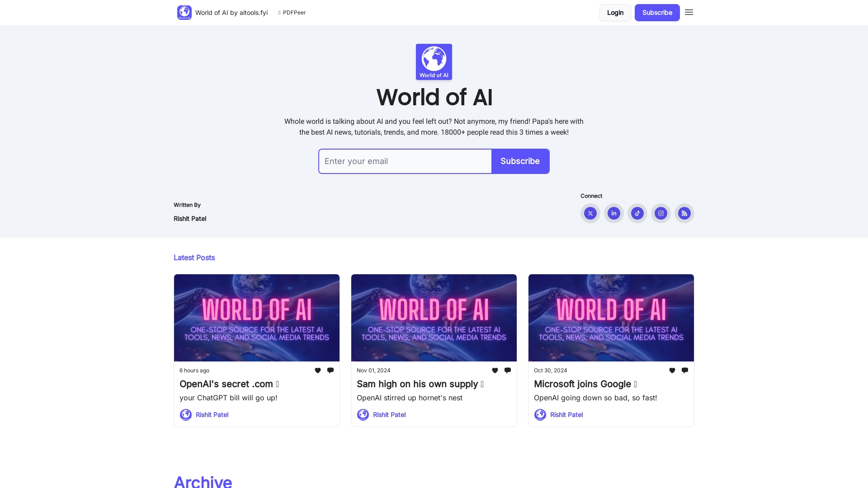Click thumbnail of Sam high on his own supply
This screenshot has width=868, height=488.
tap(434, 318)
